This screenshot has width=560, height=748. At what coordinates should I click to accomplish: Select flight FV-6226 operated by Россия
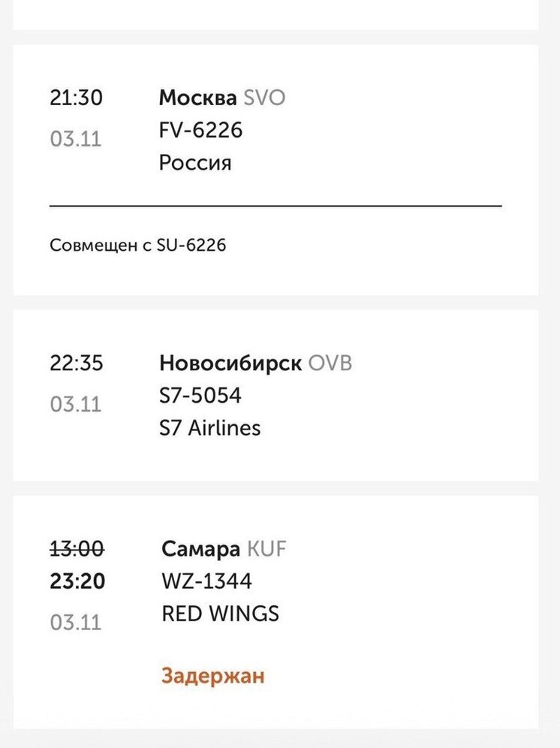pyautogui.click(x=199, y=131)
